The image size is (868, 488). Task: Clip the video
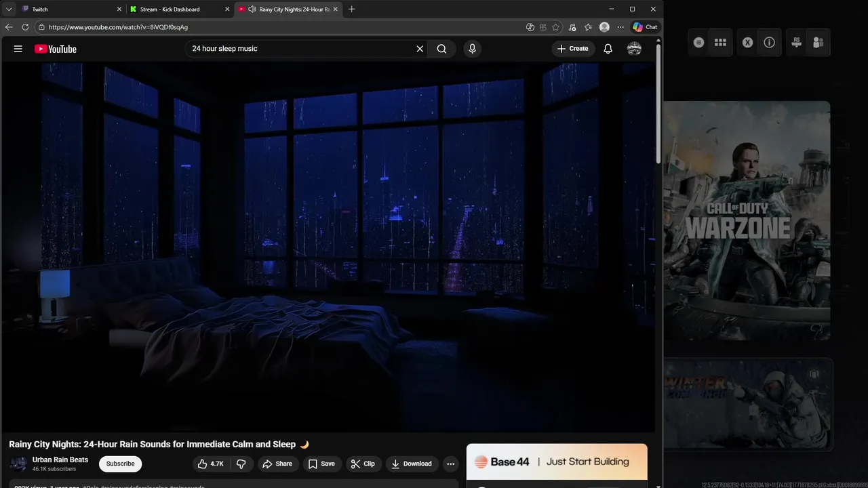click(363, 464)
